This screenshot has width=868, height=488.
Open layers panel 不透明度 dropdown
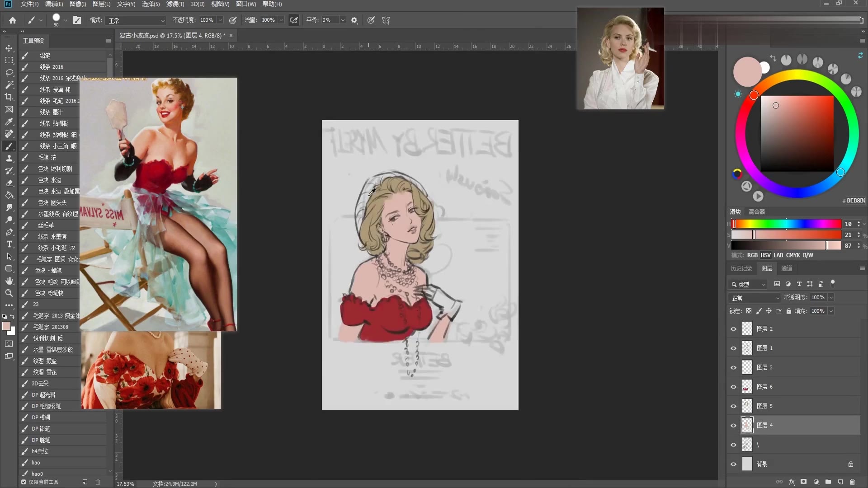coord(831,297)
